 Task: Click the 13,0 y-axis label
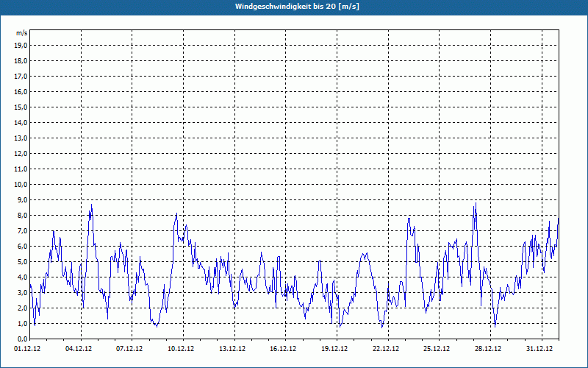coord(21,138)
